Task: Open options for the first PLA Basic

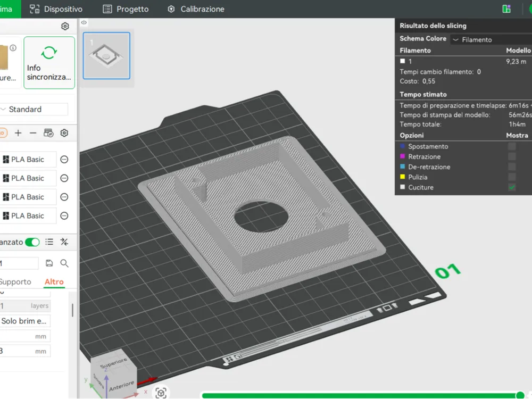Action: [64, 160]
